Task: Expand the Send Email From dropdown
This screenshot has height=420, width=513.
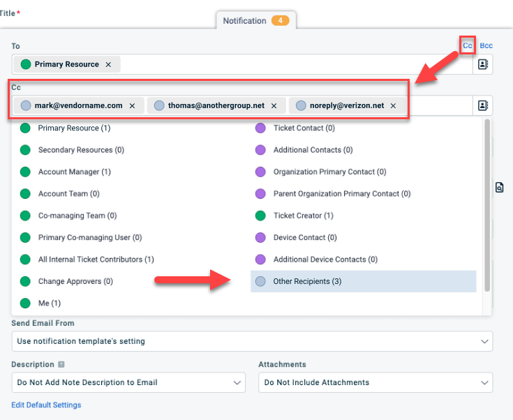Action: [252, 341]
